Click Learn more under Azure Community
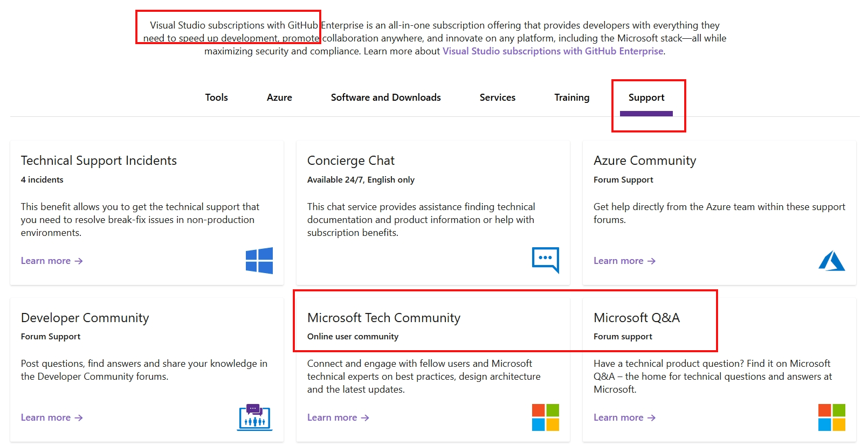The height and width of the screenshot is (446, 868). [625, 261]
